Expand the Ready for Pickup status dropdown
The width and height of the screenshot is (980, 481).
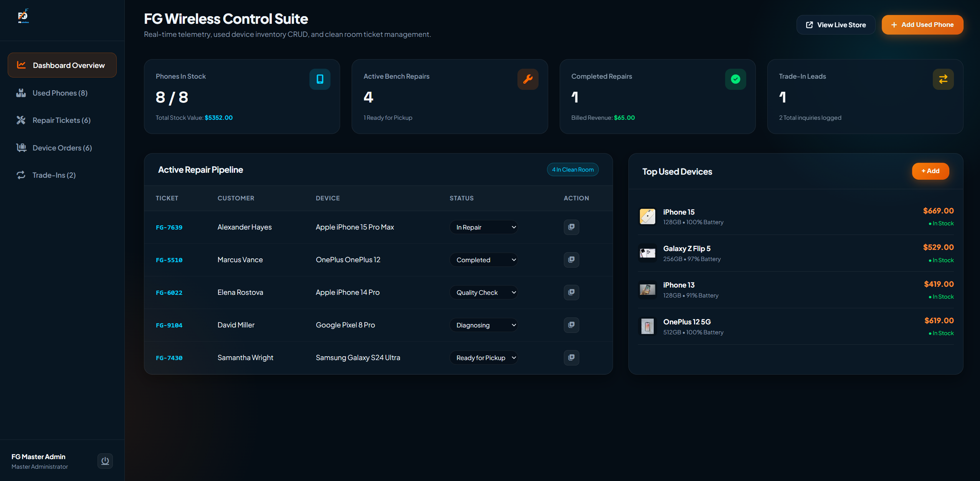[484, 358]
